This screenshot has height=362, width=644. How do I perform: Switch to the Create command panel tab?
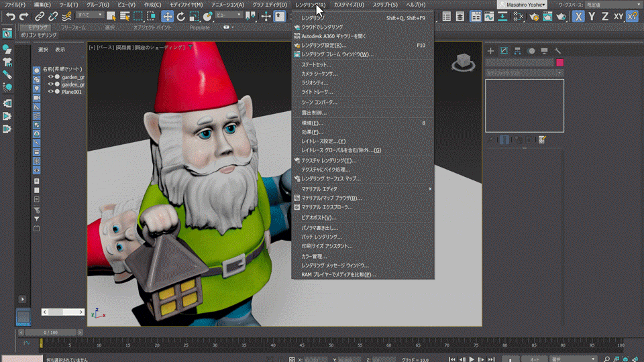point(490,51)
